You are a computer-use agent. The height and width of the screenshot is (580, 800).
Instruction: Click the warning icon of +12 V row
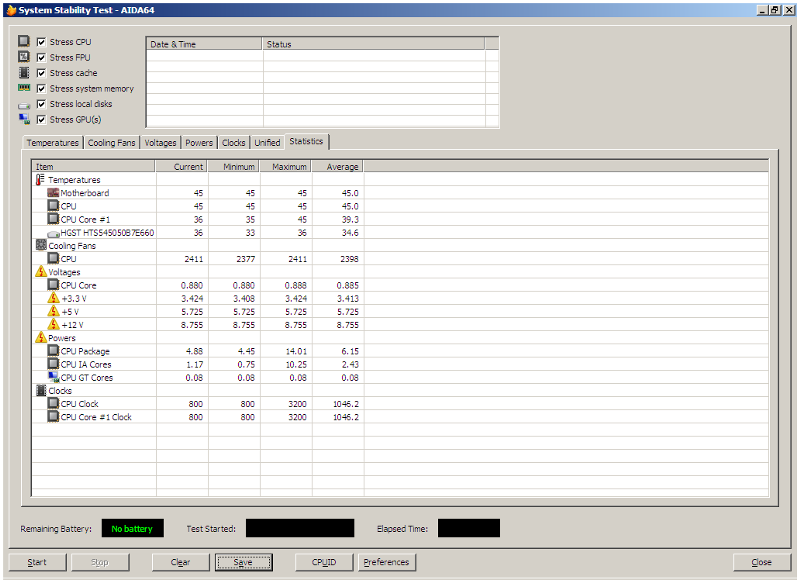(x=53, y=324)
